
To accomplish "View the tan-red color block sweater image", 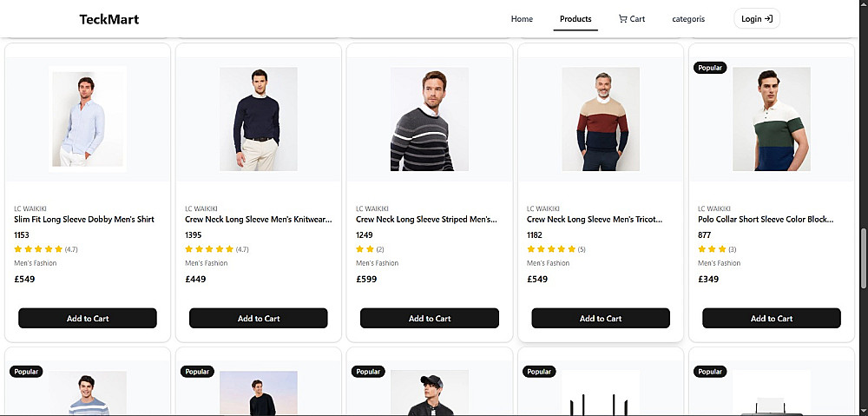I will coord(601,119).
